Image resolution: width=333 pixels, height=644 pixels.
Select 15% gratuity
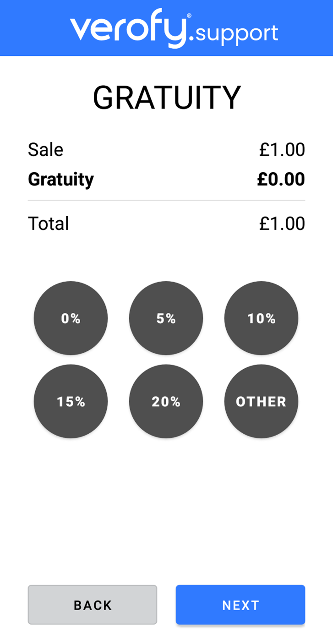coord(71,401)
